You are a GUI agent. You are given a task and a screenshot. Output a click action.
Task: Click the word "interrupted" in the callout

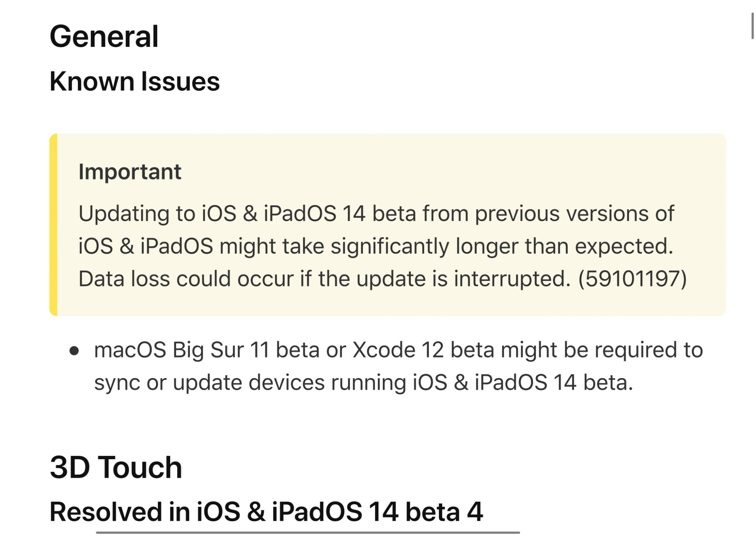click(x=512, y=279)
